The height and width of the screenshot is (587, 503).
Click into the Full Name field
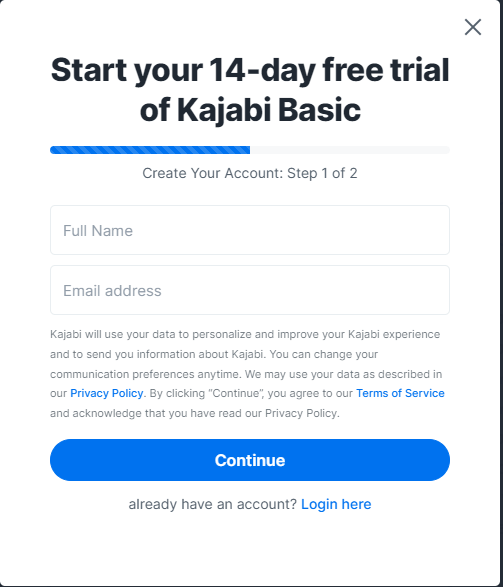click(x=250, y=230)
